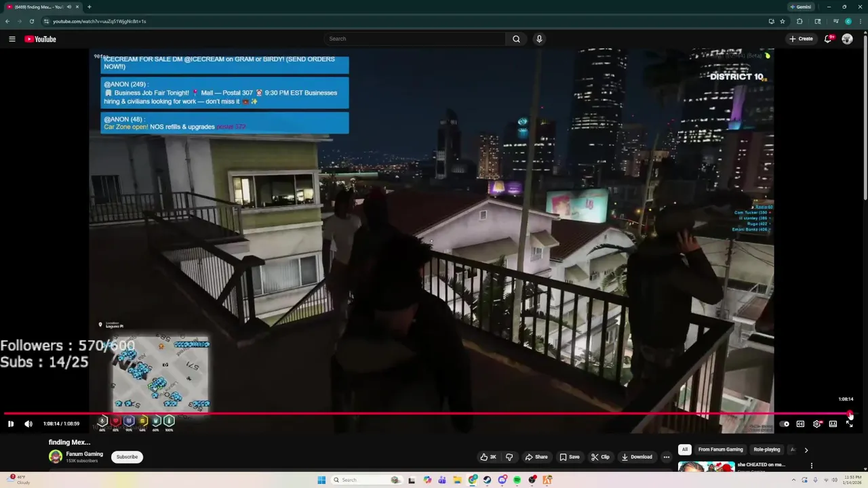Open 'she CHEATED on me' video thumbnail
The height and width of the screenshot is (488, 868).
pos(706,466)
